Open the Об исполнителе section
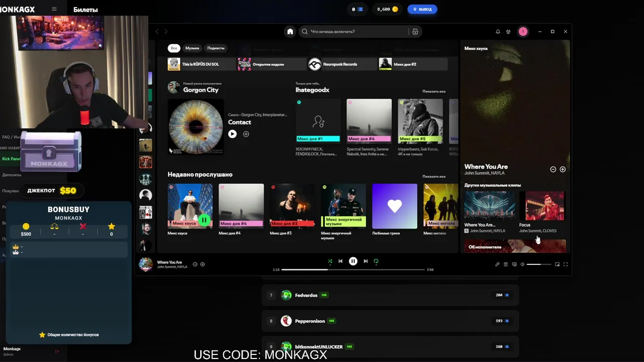Screen dimensions: 644x362 click(x=515, y=246)
